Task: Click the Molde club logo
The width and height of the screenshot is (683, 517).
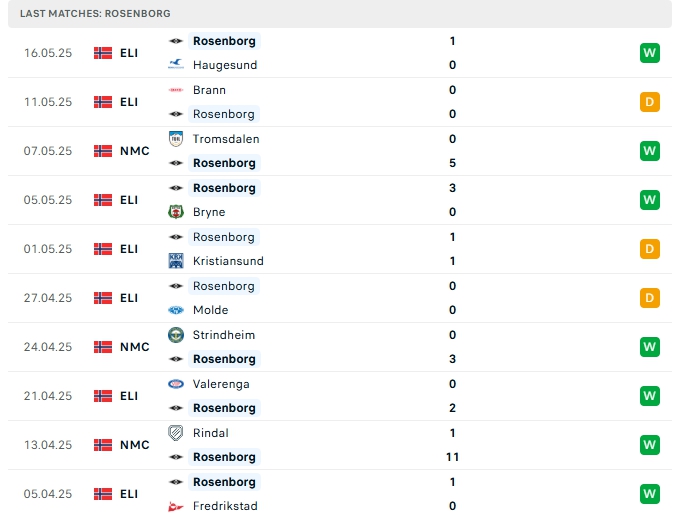Action: (176, 310)
